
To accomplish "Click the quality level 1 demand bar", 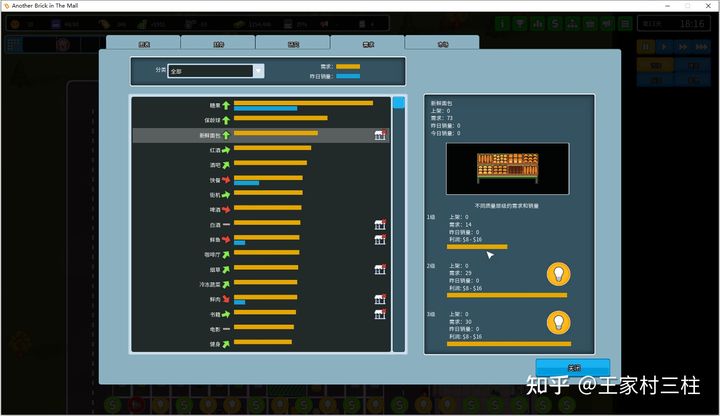I will (477, 246).
